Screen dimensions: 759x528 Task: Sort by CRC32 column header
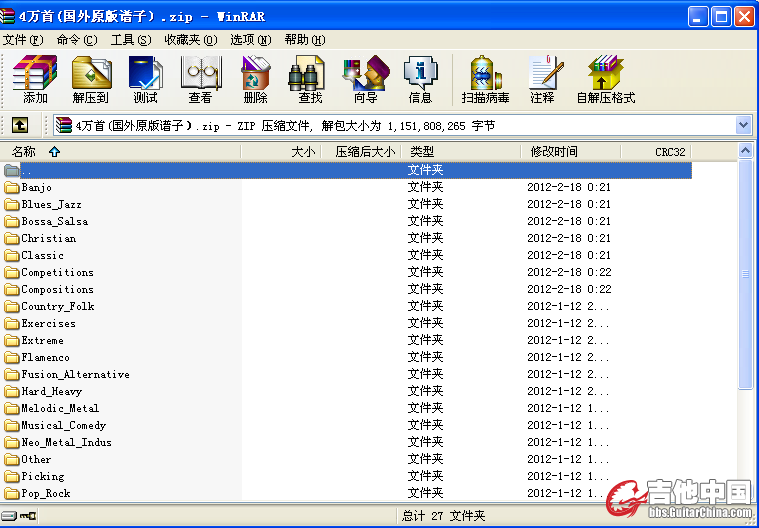pos(656,152)
